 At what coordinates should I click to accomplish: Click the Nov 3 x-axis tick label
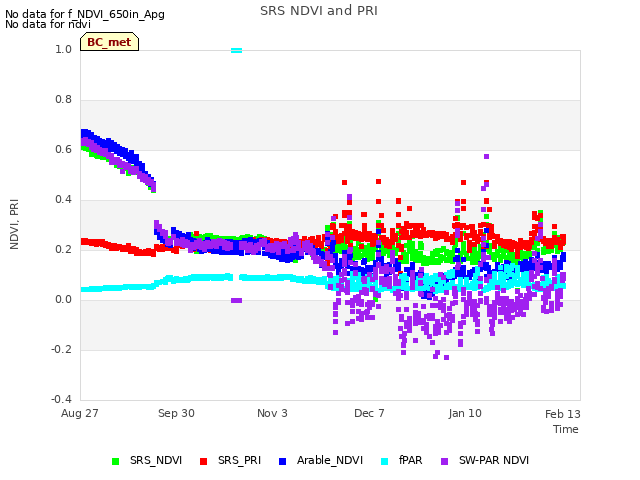pyautogui.click(x=272, y=413)
